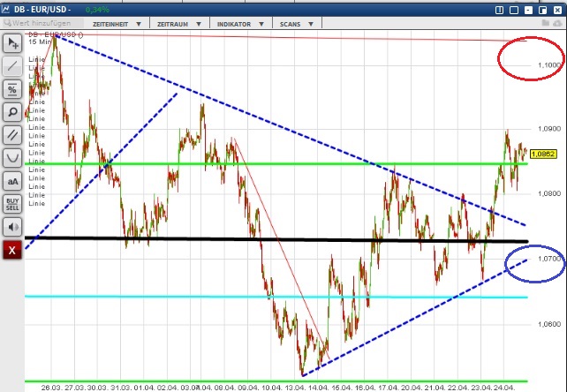Select the parallel channel lines tool
Screen dimensions: 567x392
click(x=12, y=135)
